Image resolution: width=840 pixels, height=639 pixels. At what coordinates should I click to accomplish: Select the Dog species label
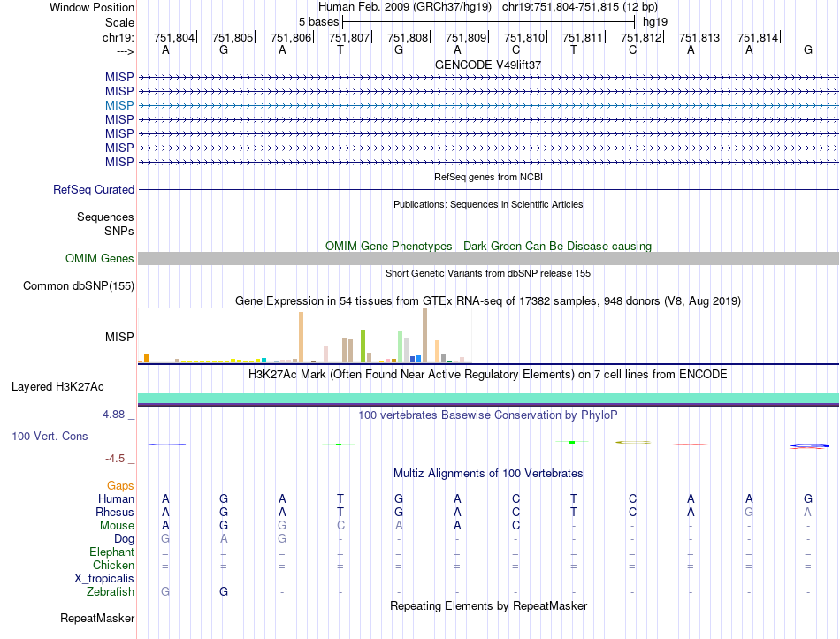(x=125, y=539)
